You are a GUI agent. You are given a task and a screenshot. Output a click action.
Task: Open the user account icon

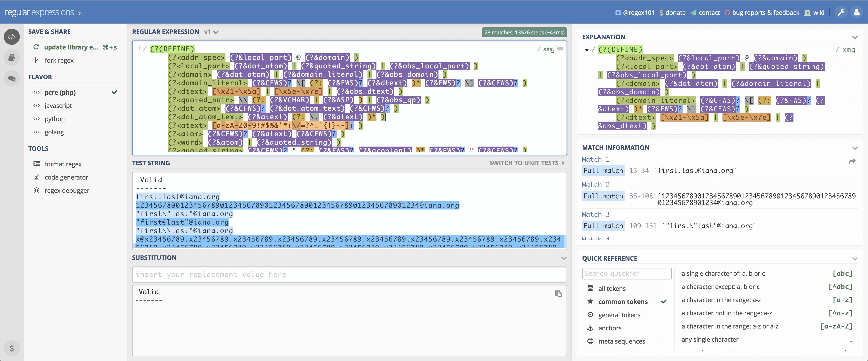[856, 12]
